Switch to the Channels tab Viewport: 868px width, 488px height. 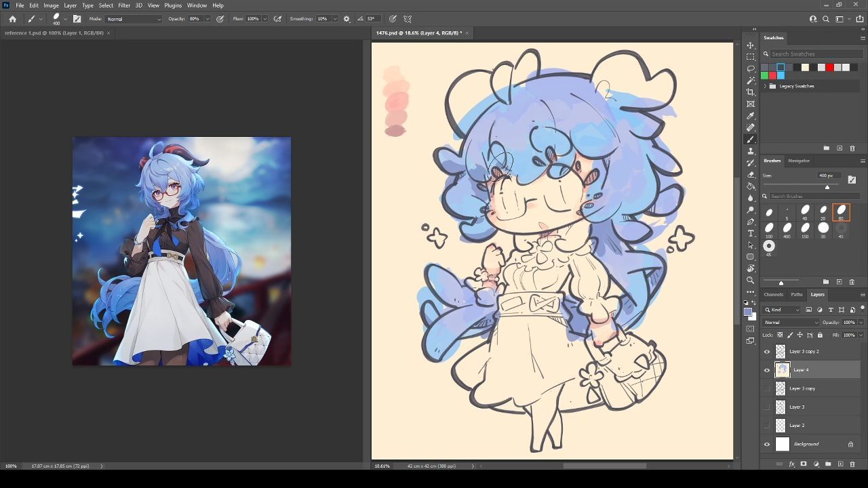pyautogui.click(x=773, y=294)
